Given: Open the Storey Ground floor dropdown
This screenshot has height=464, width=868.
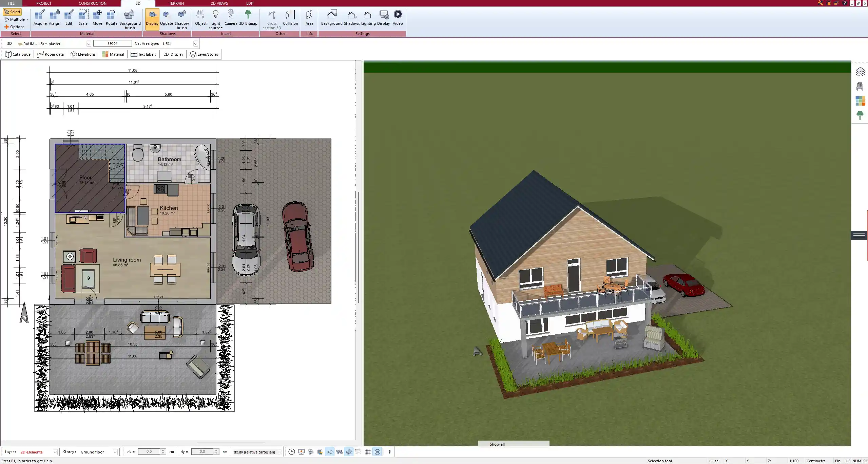Looking at the screenshot, I should pyautogui.click(x=115, y=452).
